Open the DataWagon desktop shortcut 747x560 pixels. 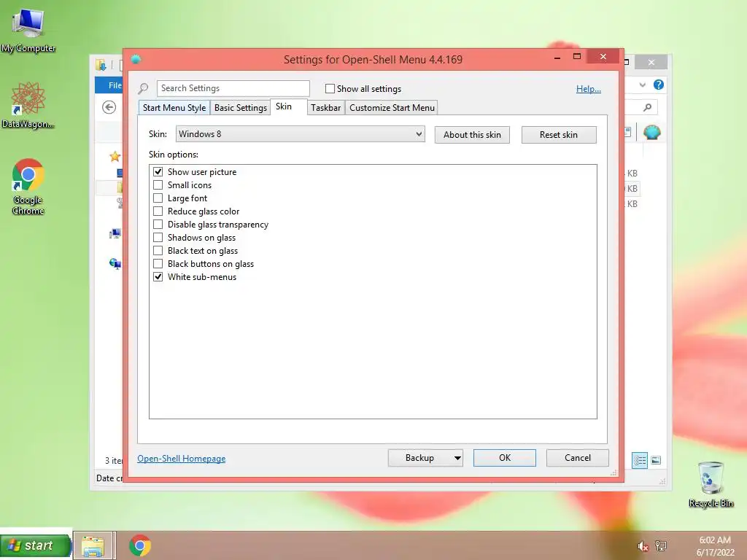[x=28, y=105]
